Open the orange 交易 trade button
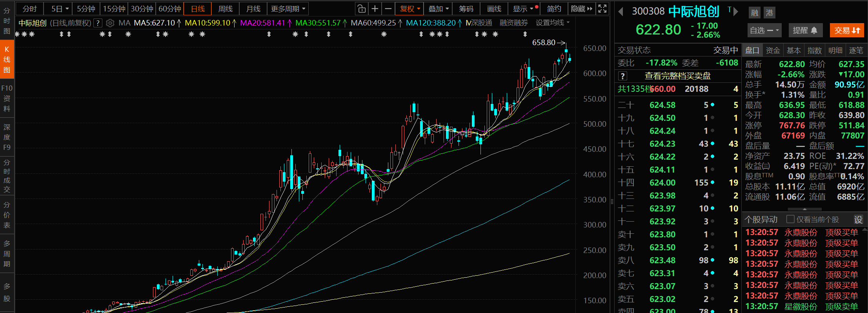Screen dimensions: 868x313 847,30
